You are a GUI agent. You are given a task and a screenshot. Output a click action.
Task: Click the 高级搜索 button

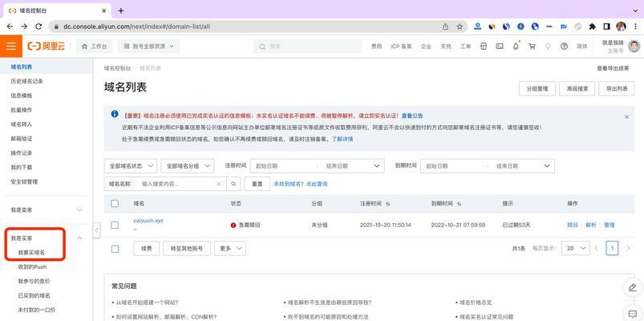tap(577, 88)
